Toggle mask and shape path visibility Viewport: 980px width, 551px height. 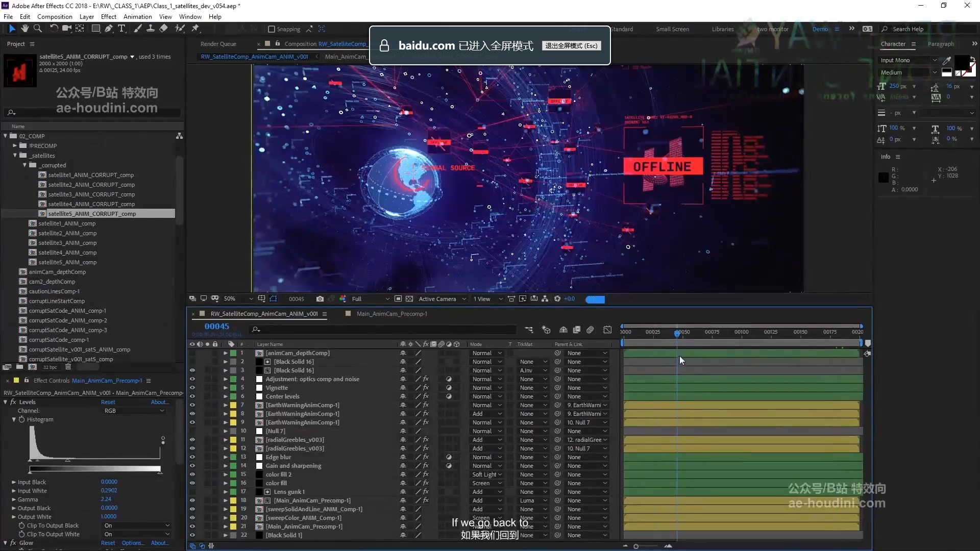click(273, 299)
